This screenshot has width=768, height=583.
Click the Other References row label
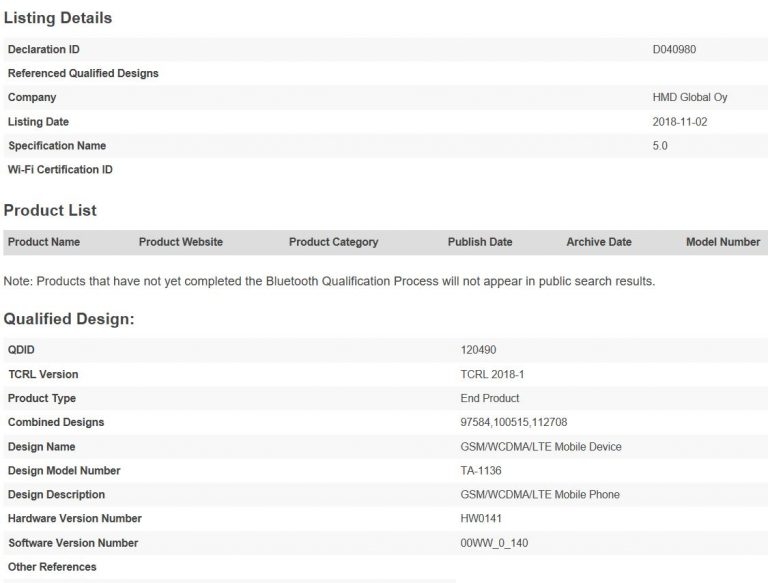coord(52,567)
